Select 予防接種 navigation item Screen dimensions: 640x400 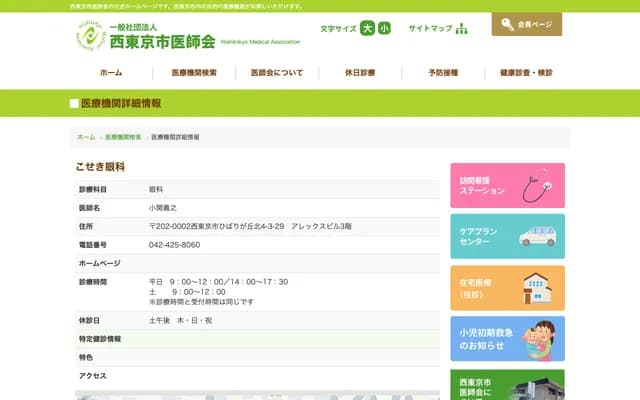[x=443, y=73]
